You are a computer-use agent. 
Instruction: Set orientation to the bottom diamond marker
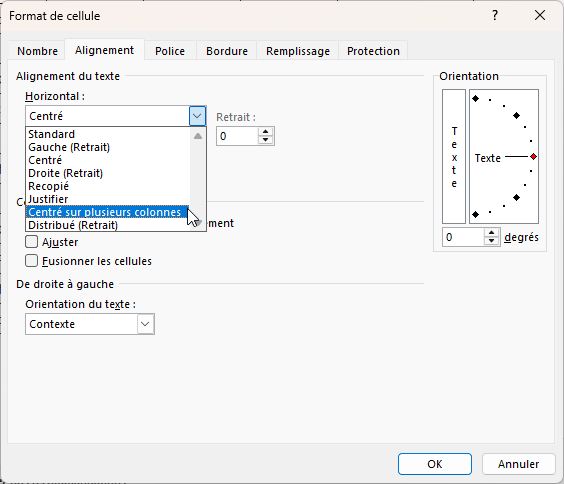tap(476, 215)
